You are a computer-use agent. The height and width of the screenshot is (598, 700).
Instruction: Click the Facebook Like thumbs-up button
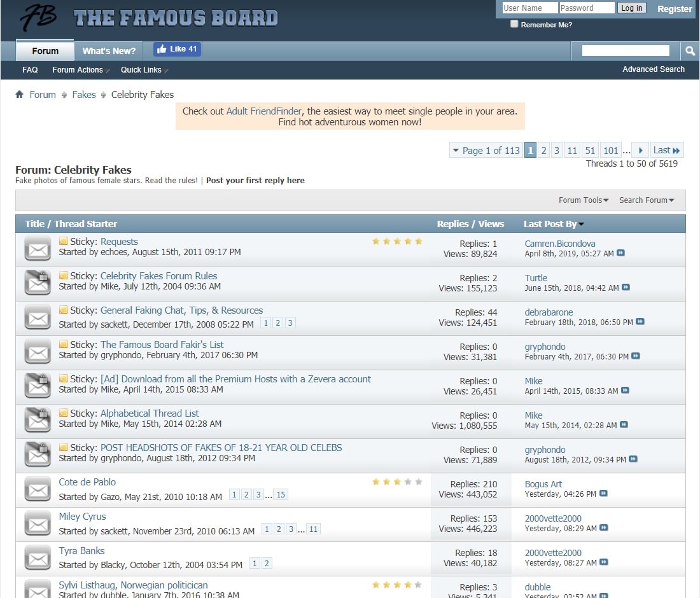pos(177,49)
